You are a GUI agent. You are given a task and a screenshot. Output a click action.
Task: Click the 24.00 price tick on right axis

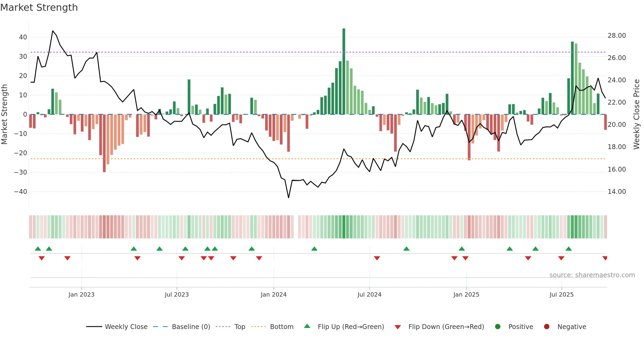(x=617, y=80)
